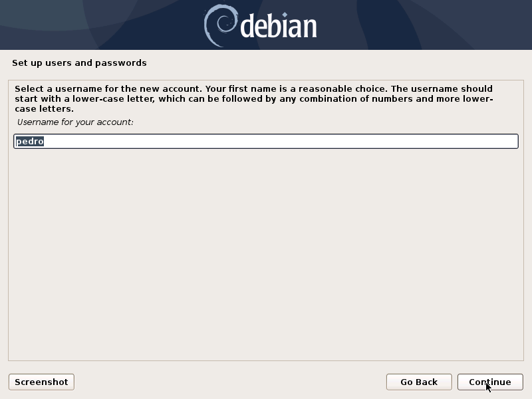This screenshot has width=532, height=399.
Task: Click 'case letters.' ending the instruction text
Action: pyautogui.click(x=44, y=109)
